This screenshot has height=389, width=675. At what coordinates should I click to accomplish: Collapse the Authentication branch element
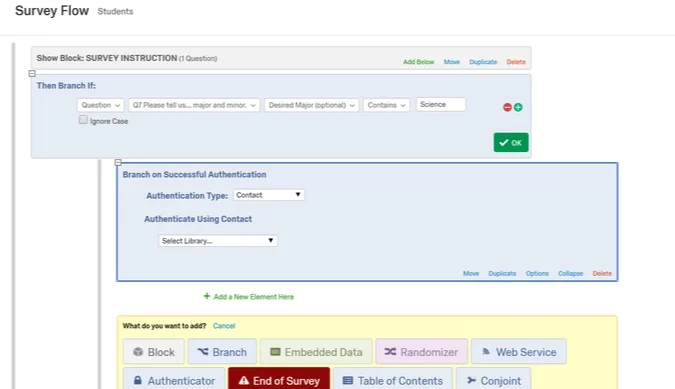point(118,162)
